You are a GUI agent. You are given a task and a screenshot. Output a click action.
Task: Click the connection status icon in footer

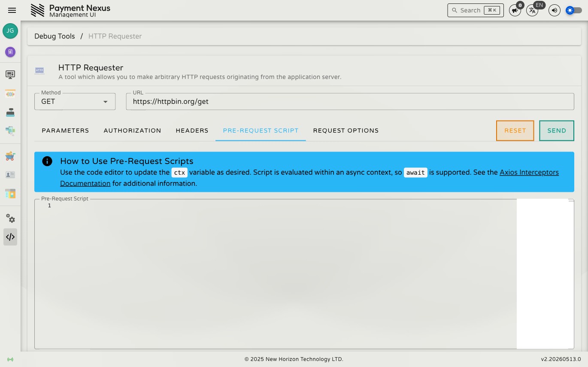10,359
